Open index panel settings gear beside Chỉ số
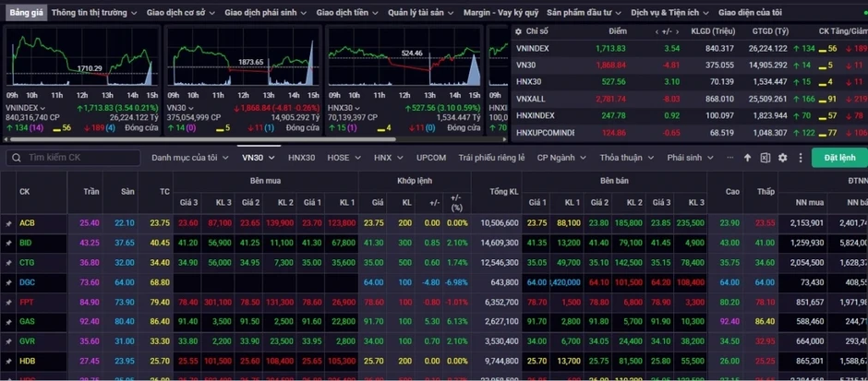 point(518,31)
